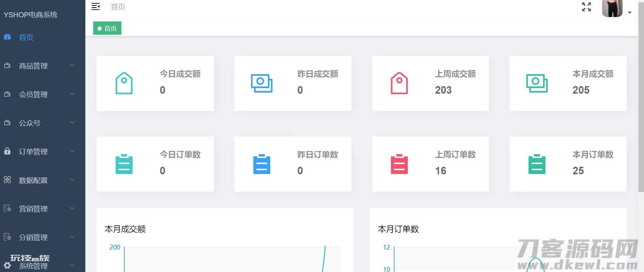Click the YSHOP电商系统 logo title
The image size is (644, 272).
coord(30,15)
